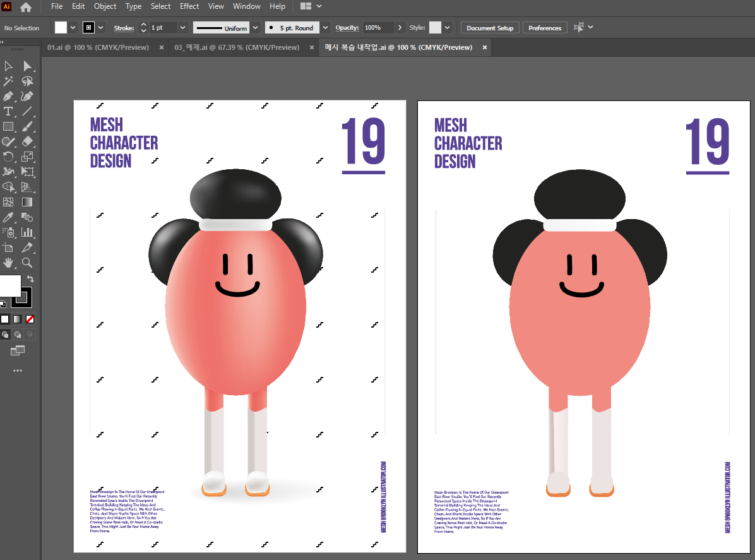This screenshot has width=755, height=560.
Task: Set paint mode to None
Action: coord(30,319)
